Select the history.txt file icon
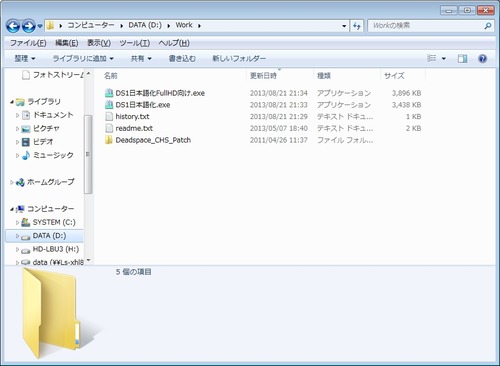The height and width of the screenshot is (366, 500). pyautogui.click(x=109, y=116)
